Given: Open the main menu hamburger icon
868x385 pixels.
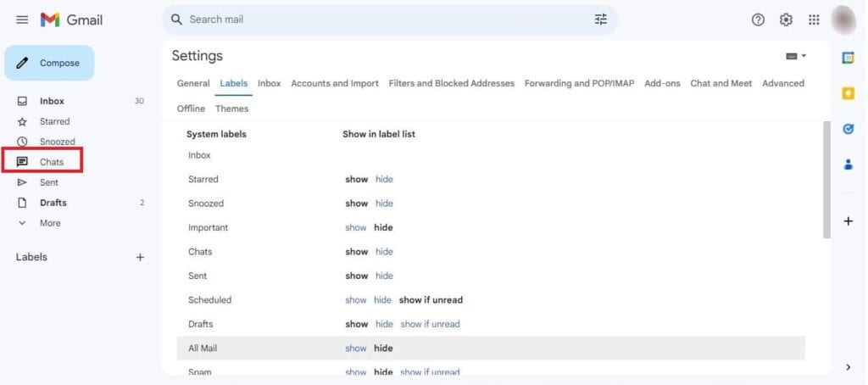Looking at the screenshot, I should point(22,20).
